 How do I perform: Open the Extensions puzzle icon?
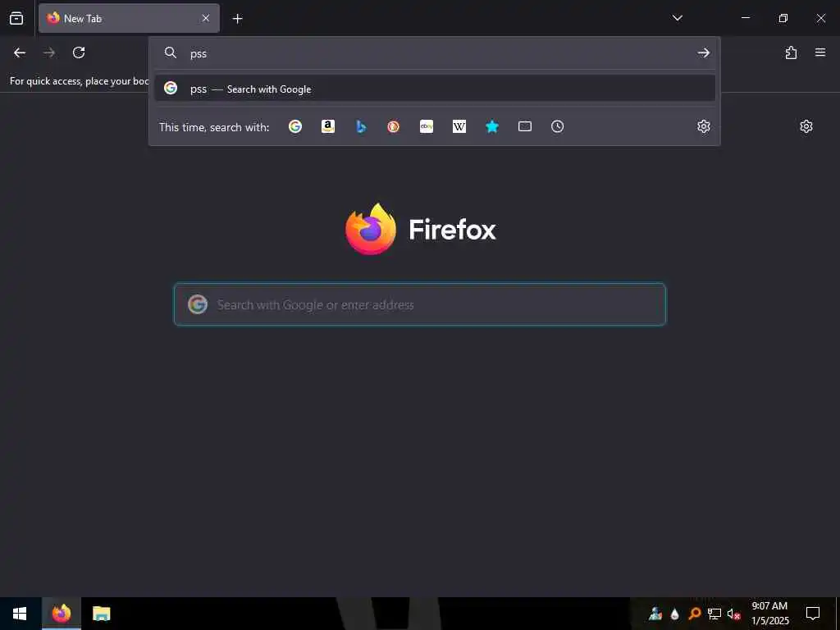coord(792,52)
